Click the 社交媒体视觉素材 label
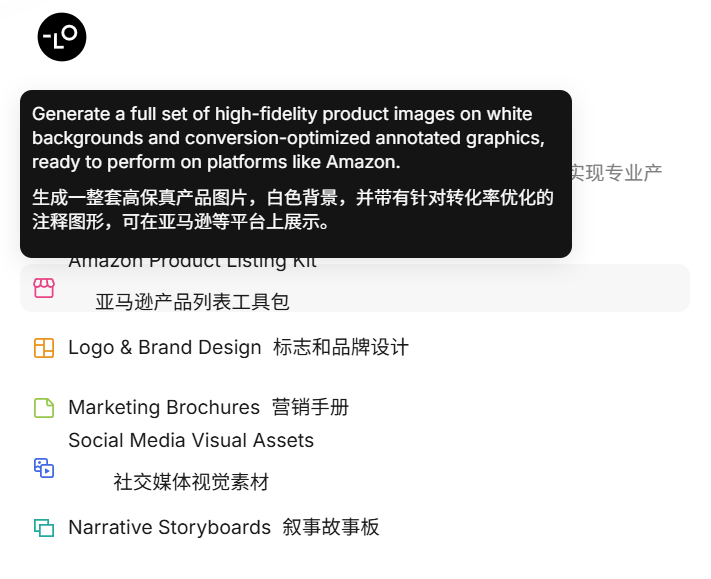 [191, 482]
